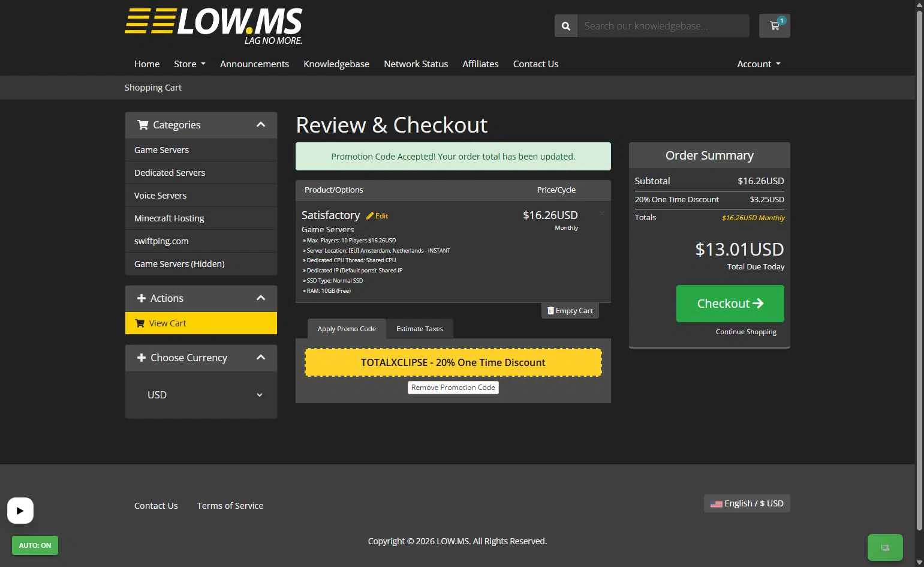The height and width of the screenshot is (567, 924).
Task: Click TOTALXCLIPSE 20% One Time Discount coupon
Action: pos(453,362)
